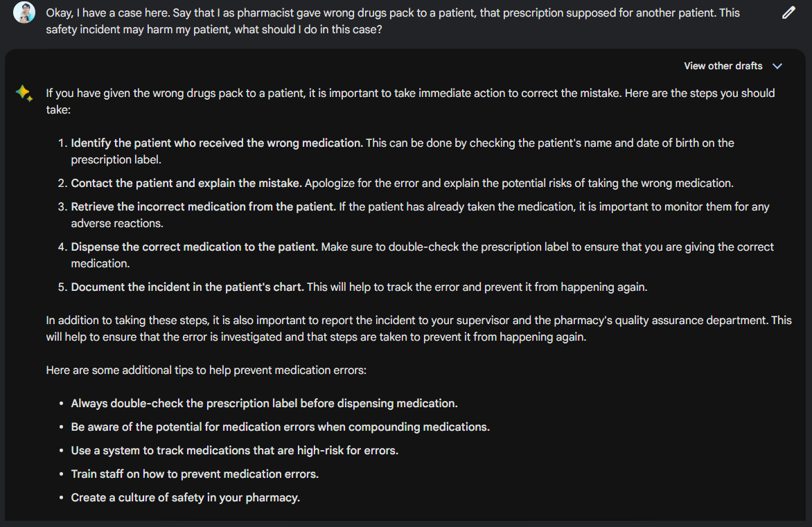Click the pencil icon to edit prompt
The width and height of the screenshot is (812, 527).
[788, 12]
